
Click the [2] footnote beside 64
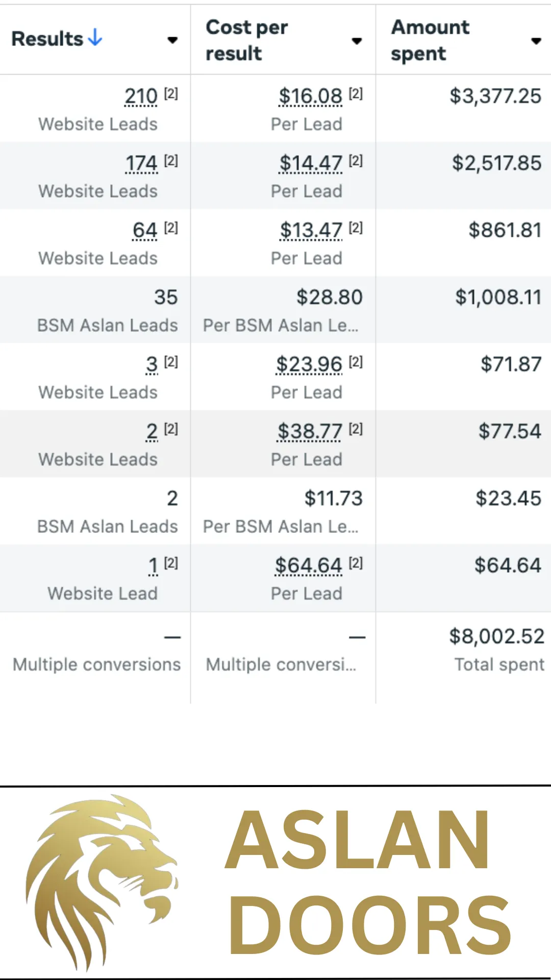tap(171, 228)
